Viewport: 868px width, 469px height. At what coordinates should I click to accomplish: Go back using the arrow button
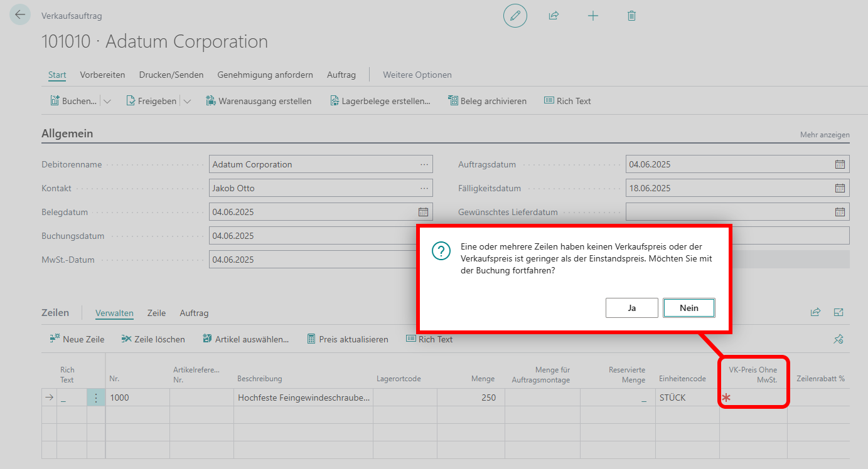click(x=20, y=15)
